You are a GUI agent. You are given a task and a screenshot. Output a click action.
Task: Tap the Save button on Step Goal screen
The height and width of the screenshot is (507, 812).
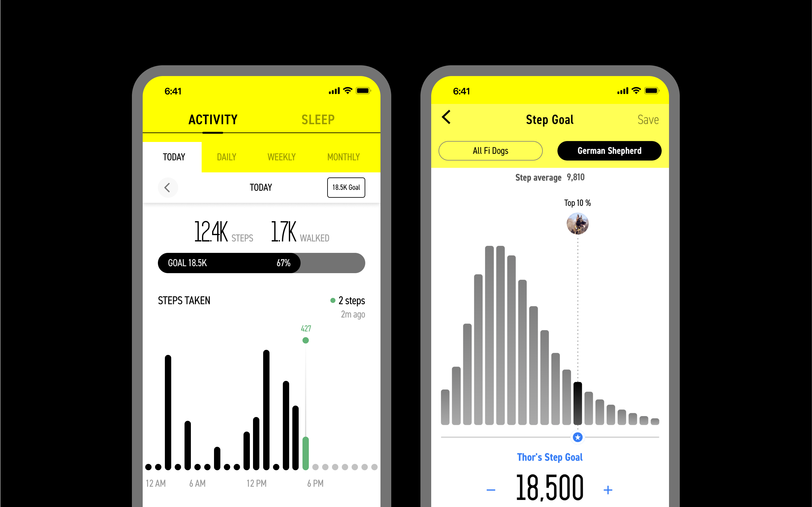(647, 119)
